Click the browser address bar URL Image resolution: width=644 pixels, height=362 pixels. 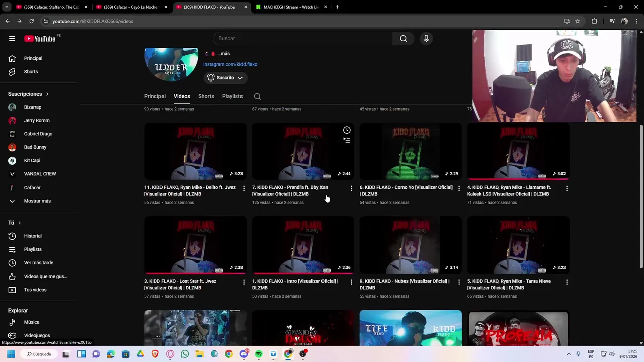(x=93, y=21)
